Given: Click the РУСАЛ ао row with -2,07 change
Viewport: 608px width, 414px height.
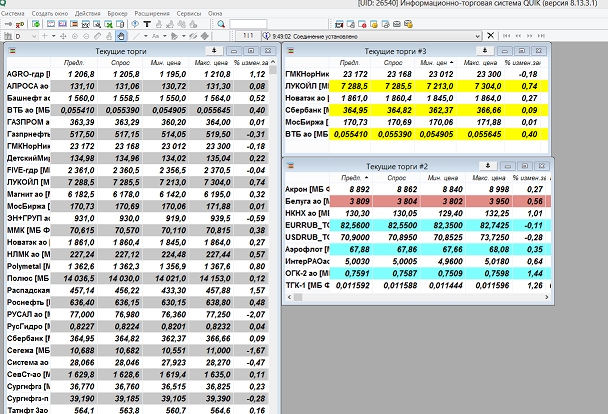Looking at the screenshot, I should pos(138,314).
